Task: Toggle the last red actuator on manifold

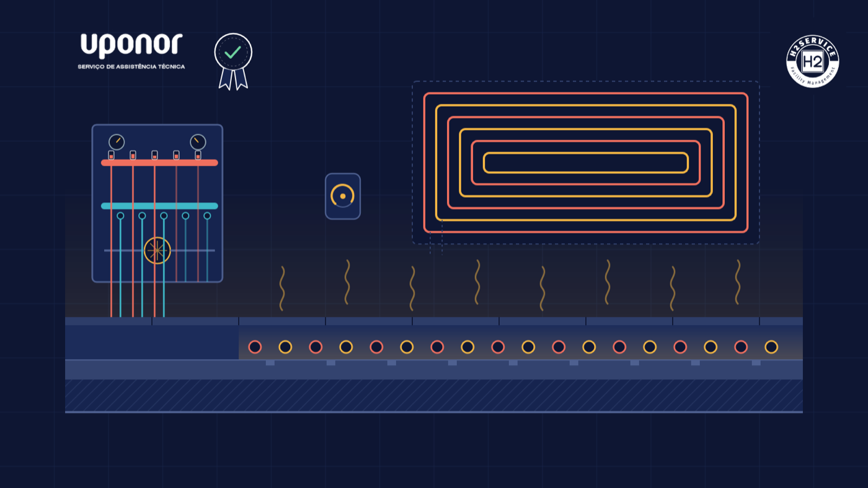Action: (x=198, y=155)
